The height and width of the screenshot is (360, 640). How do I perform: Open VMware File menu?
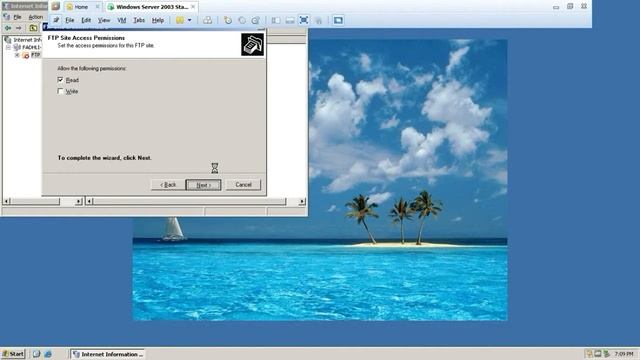[x=70, y=20]
